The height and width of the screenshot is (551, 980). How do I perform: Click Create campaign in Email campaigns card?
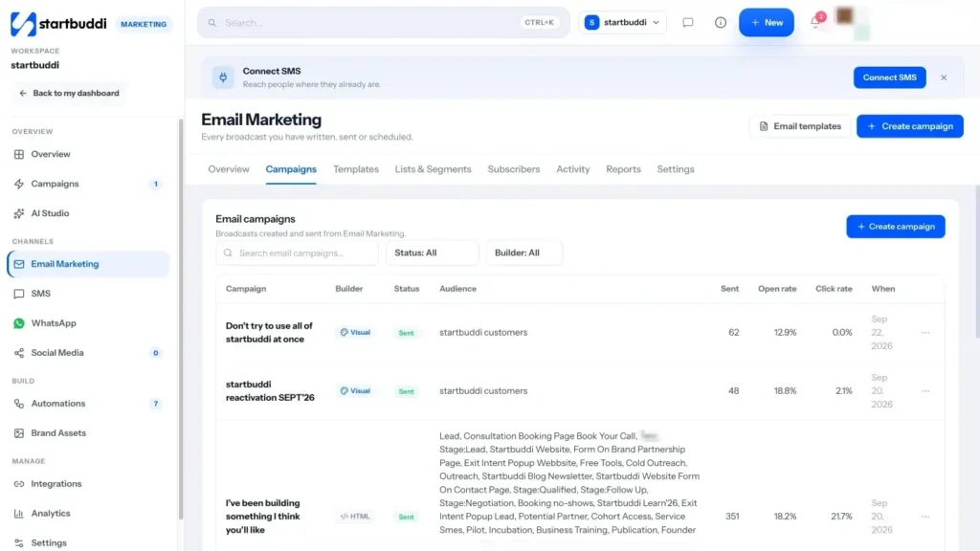point(896,227)
